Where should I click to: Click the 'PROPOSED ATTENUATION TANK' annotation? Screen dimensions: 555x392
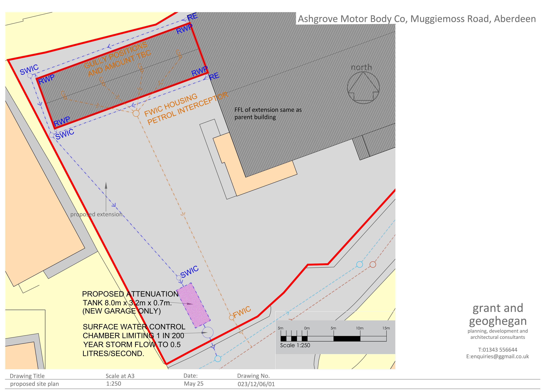(x=130, y=302)
